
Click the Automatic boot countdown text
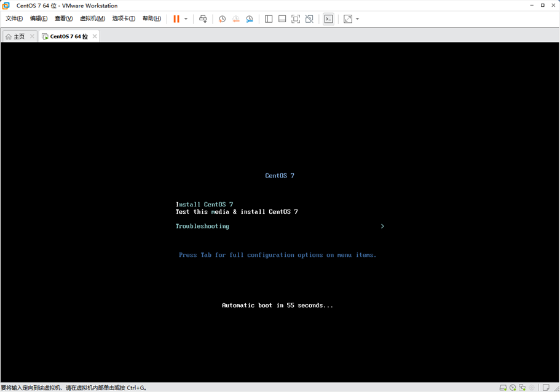[x=277, y=305]
